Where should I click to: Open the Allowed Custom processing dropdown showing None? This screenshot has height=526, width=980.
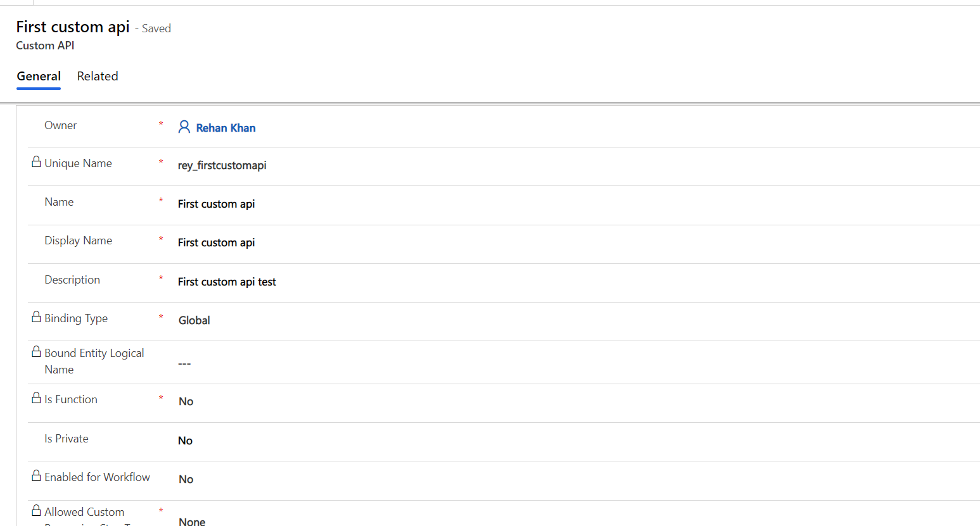192,521
